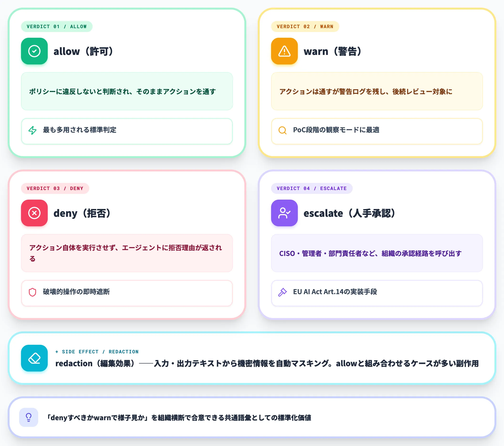Click the lightning bolt icon in allow card
The image size is (504, 446).
pos(32,130)
